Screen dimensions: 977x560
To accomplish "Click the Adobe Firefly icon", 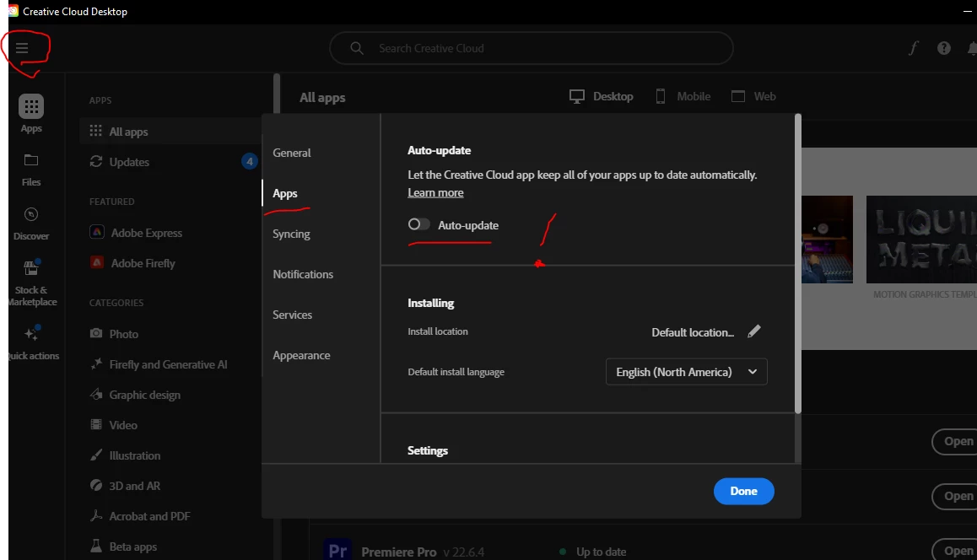I will point(96,263).
